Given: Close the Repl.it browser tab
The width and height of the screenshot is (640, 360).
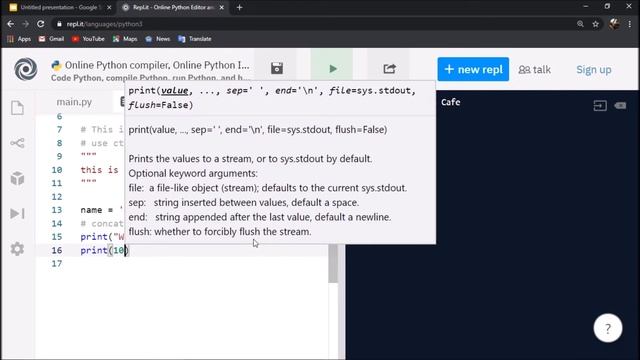Looking at the screenshot, I should pos(222,7).
